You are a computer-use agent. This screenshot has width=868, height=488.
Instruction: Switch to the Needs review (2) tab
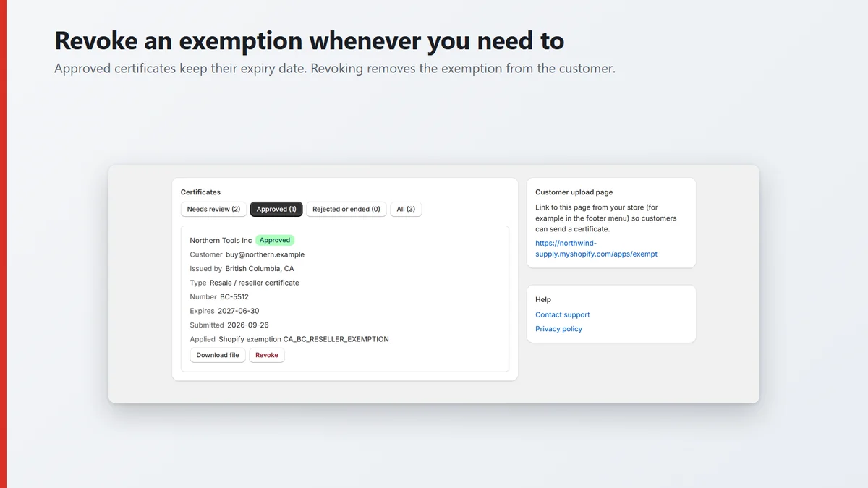(213, 209)
